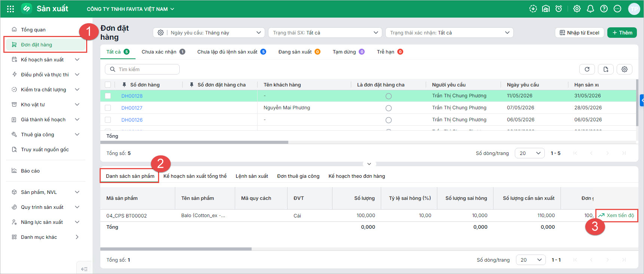Select parent order radio for DH00126
Image resolution: width=644 pixels, height=274 pixels.
[x=389, y=120]
